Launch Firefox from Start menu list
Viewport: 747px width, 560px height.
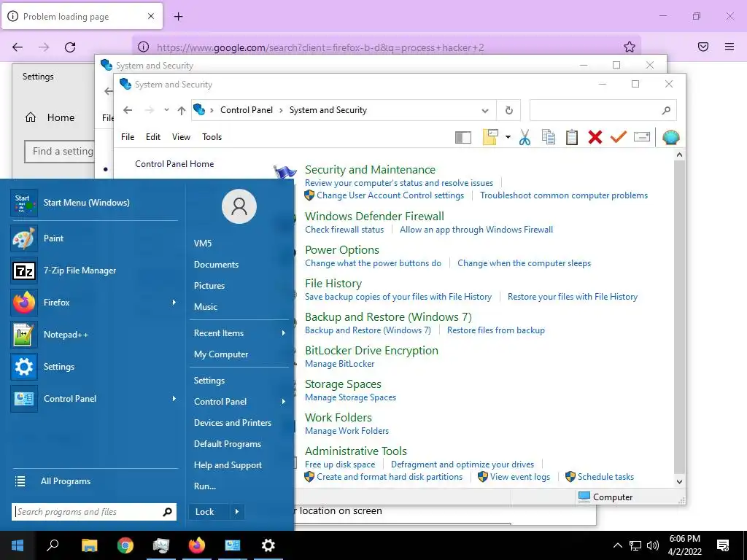tap(57, 303)
